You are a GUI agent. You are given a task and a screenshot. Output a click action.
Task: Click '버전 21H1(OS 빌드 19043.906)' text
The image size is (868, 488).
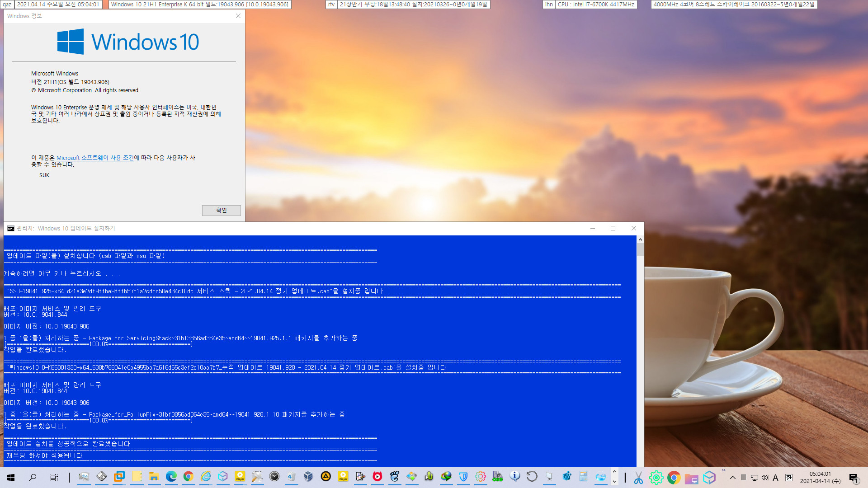pyautogui.click(x=70, y=82)
